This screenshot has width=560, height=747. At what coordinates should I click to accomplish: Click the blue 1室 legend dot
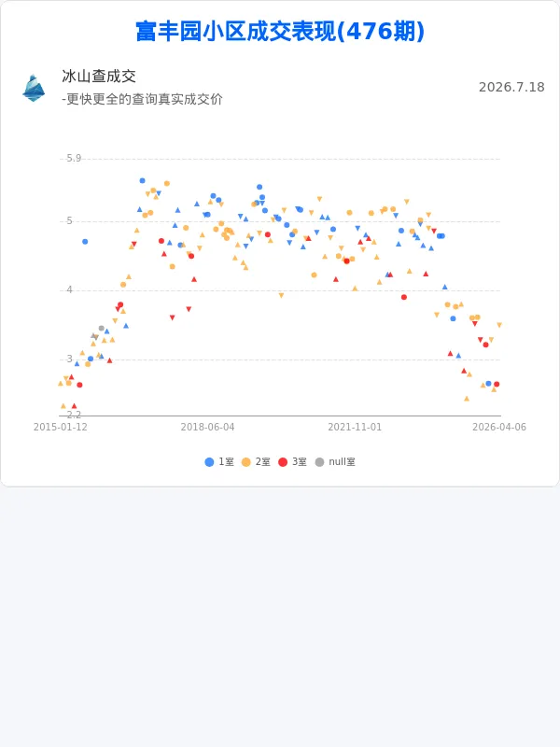point(209,462)
